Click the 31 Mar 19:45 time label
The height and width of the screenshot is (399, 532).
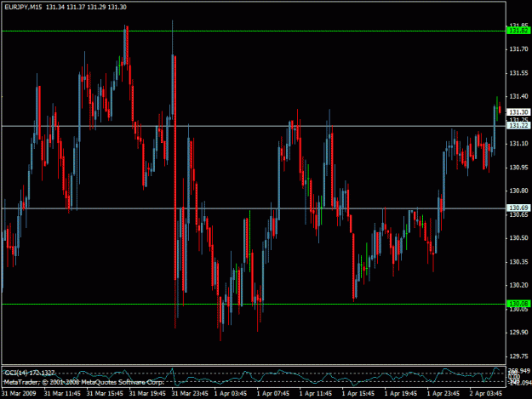click(x=147, y=394)
